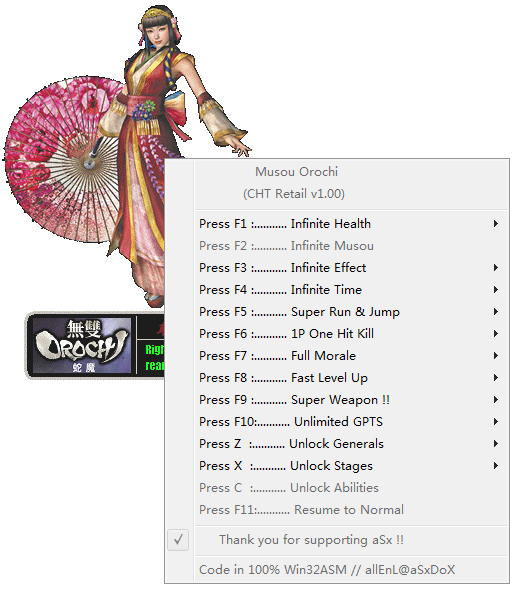Select the Press X Unlock Stages entry
Screen dimensions: 521x592
(337, 466)
